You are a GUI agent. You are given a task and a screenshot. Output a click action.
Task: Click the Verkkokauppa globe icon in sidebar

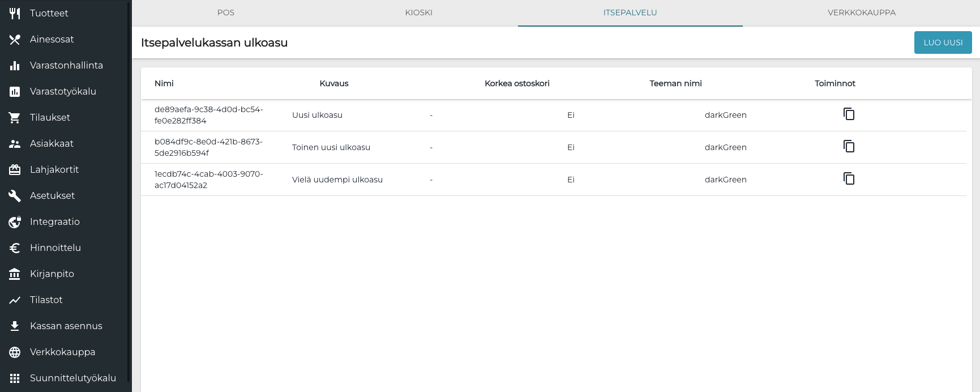tap(15, 352)
